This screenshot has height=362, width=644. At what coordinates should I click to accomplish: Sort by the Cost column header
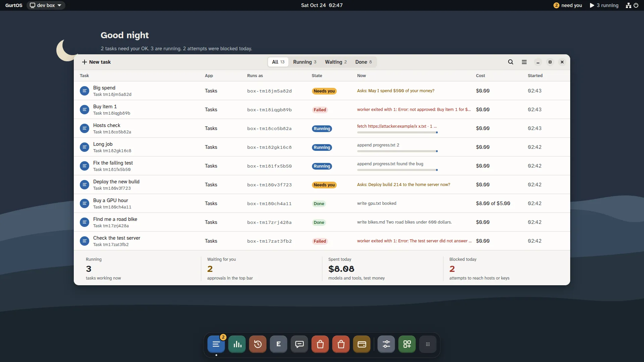tap(480, 76)
